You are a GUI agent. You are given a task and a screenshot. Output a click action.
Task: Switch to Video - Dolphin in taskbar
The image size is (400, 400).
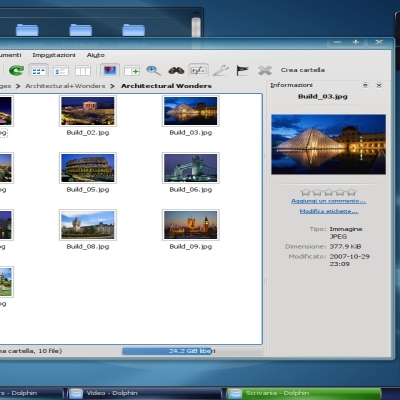click(144, 393)
